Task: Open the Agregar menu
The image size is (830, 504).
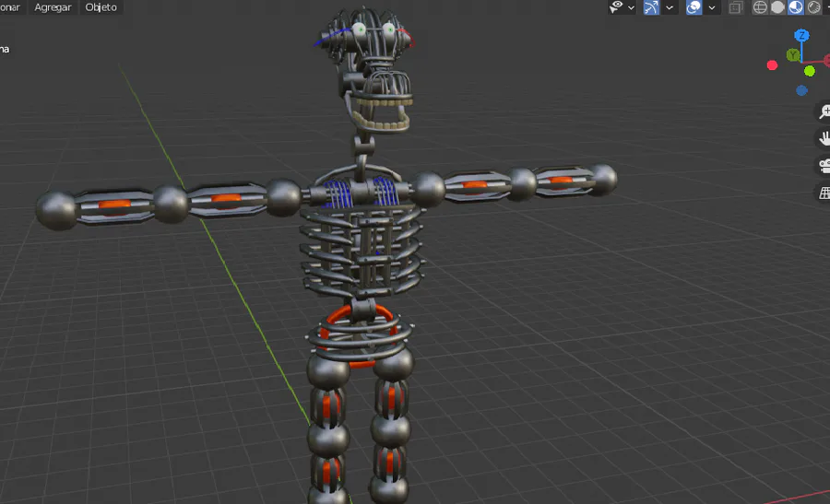Action: (53, 7)
